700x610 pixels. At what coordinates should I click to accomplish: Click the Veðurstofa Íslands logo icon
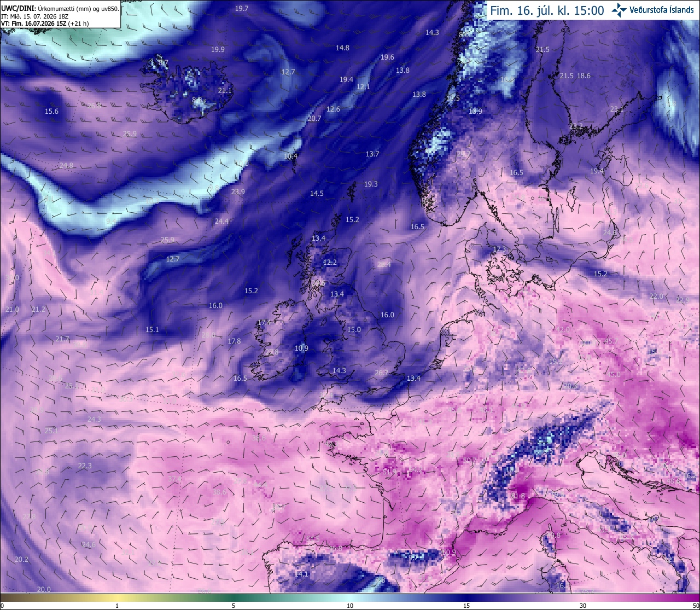pyautogui.click(x=619, y=10)
